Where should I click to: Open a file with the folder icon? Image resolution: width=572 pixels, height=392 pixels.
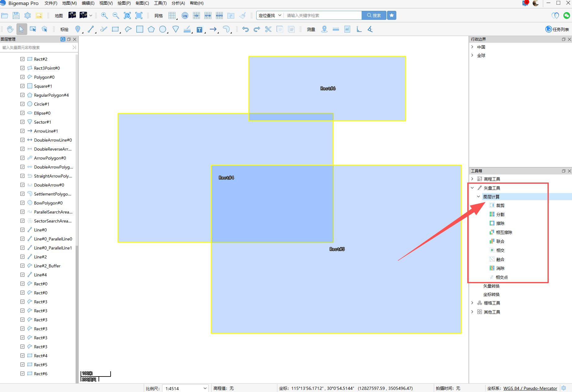[5, 15]
